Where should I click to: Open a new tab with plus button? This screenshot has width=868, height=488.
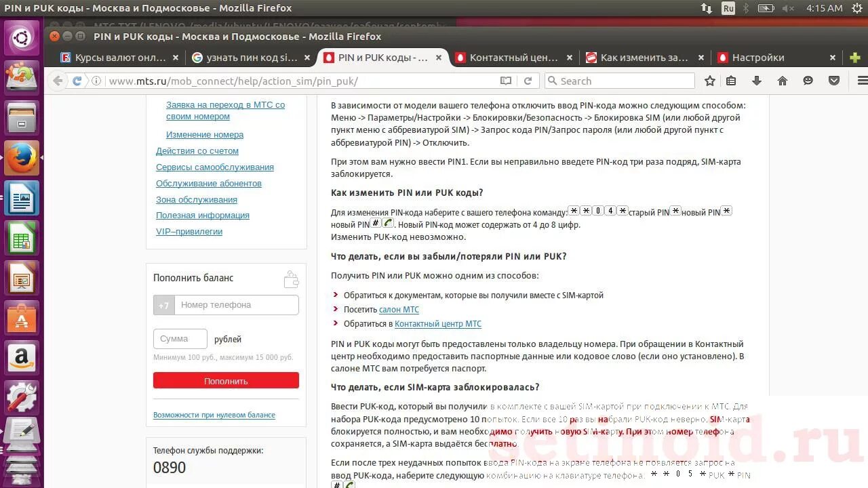[x=855, y=58]
